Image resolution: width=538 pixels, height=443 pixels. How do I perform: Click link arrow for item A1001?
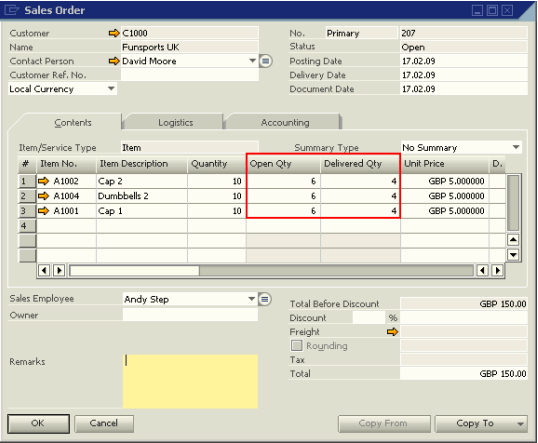pyautogui.click(x=43, y=210)
